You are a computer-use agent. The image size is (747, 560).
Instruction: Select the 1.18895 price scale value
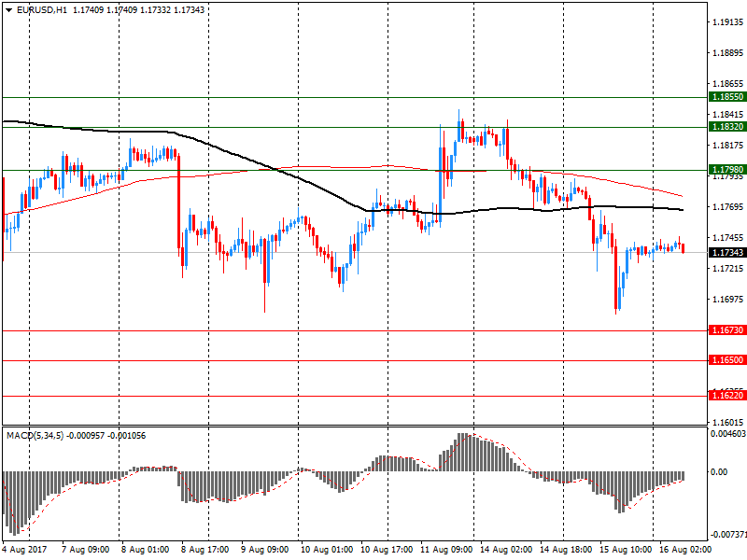click(727, 53)
